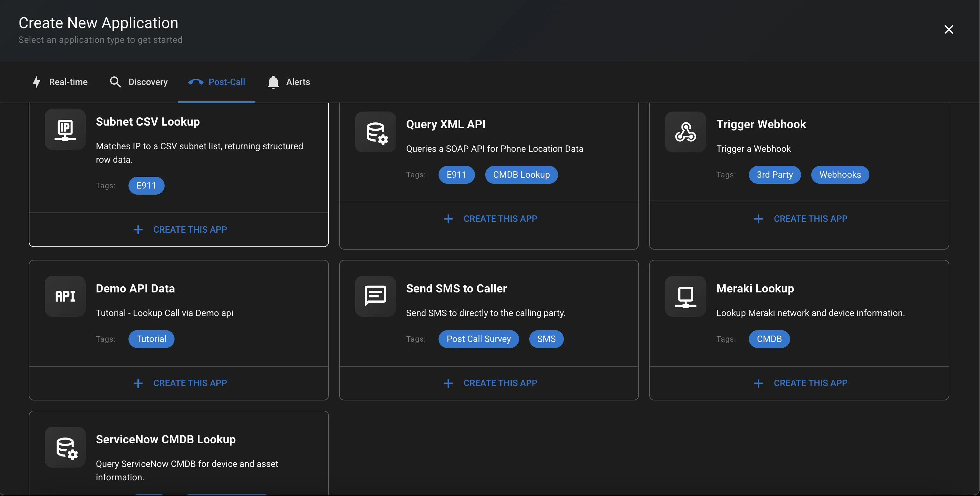
Task: Create the Trigger Webhook app
Action: (x=799, y=219)
